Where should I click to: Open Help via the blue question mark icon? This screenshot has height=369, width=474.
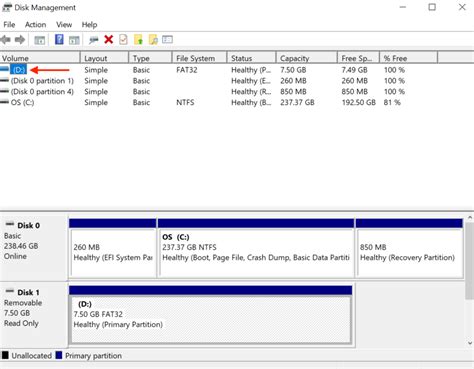[x=59, y=39]
